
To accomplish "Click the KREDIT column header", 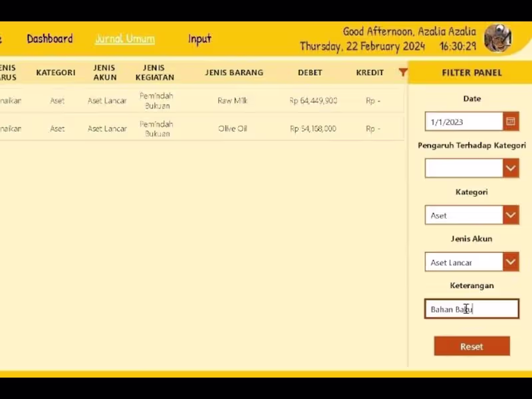I will pyautogui.click(x=370, y=72).
